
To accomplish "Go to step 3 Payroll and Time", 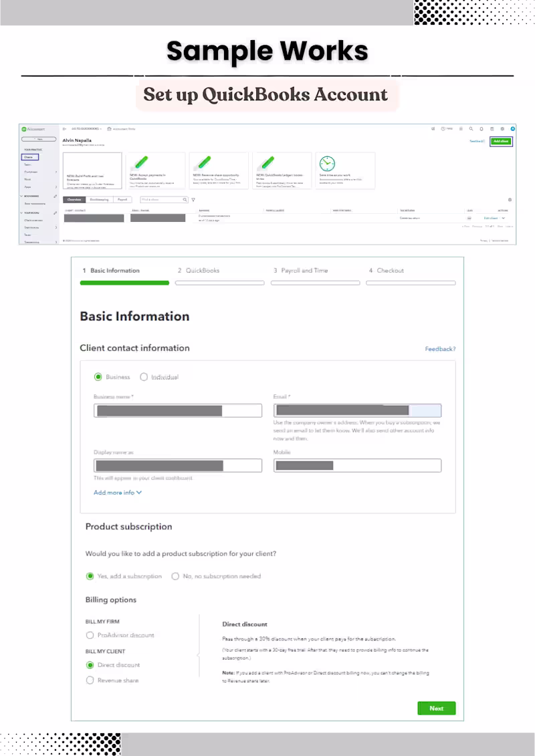I will point(300,271).
